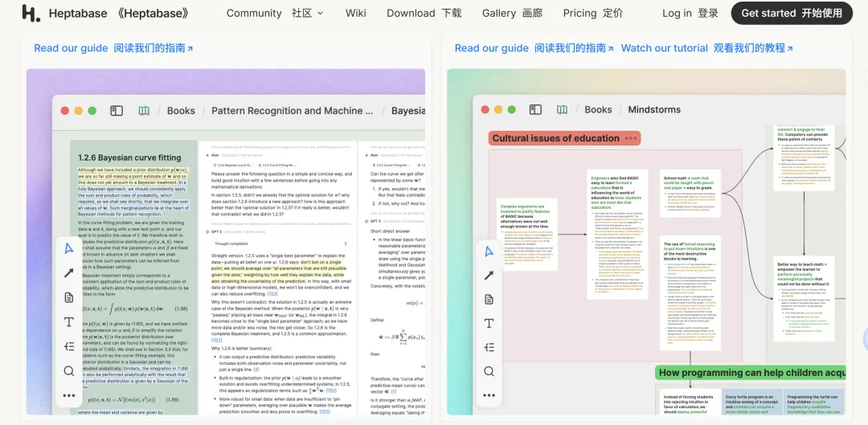Viewport: 868px width, 425px height.
Task: Expand the Community 社区 dropdown menu
Action: [275, 14]
